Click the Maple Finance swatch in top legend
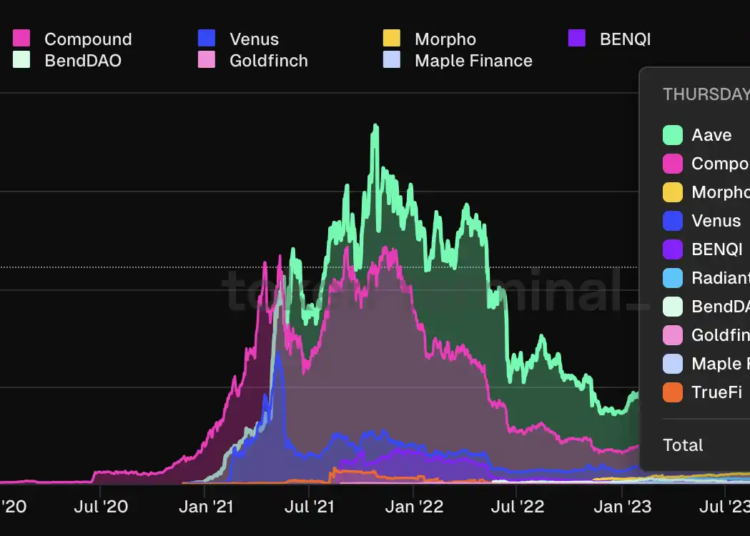Viewport: 750px width, 536px height. point(392,60)
